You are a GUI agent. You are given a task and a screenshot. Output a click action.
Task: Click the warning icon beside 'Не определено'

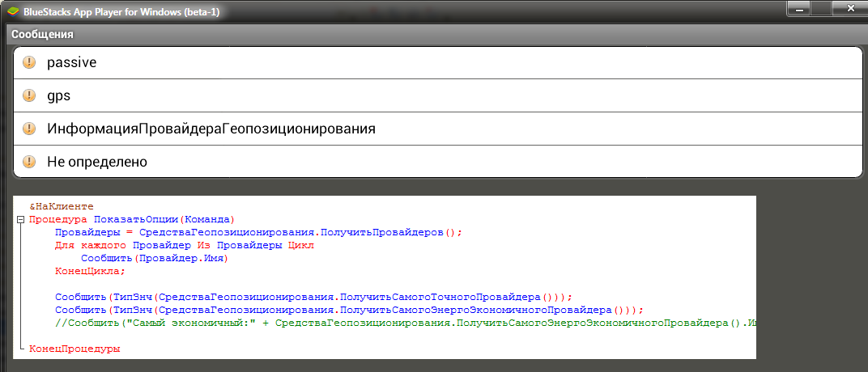tap(30, 162)
